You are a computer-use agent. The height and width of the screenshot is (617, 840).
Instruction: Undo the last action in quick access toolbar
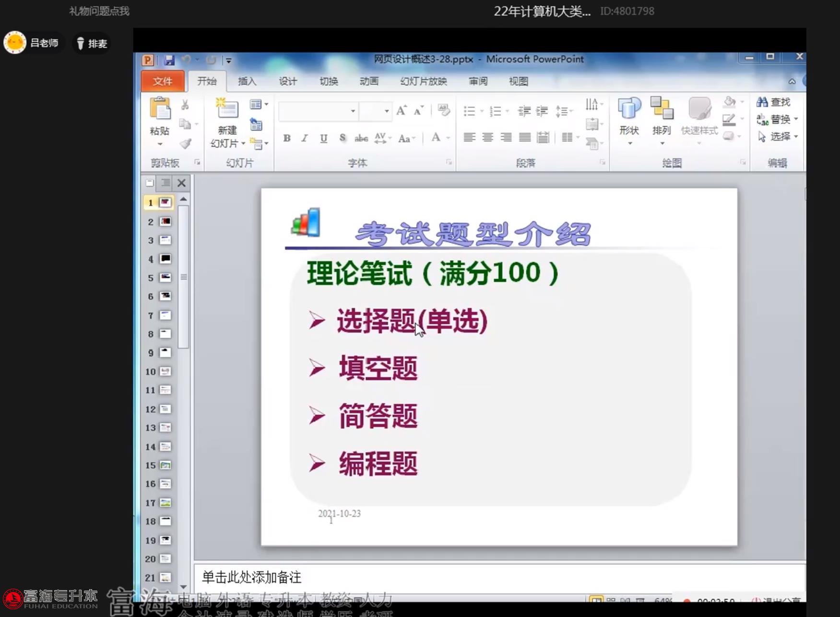pos(186,59)
